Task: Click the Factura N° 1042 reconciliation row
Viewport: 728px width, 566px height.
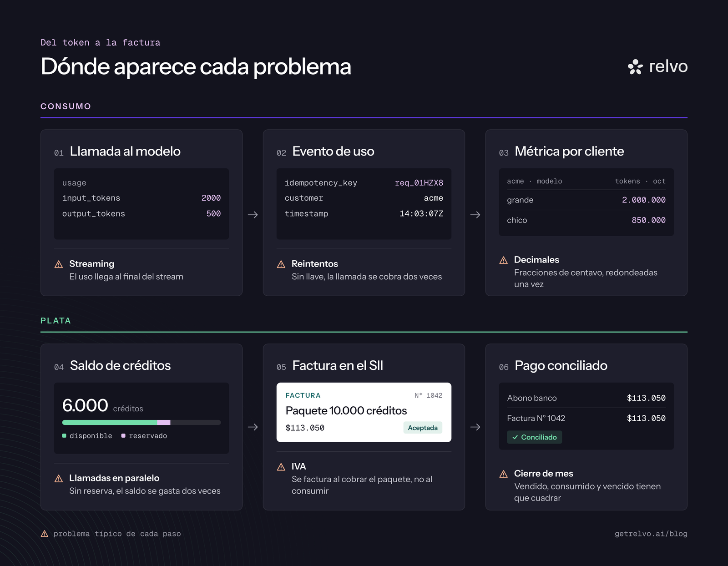Action: (x=586, y=418)
